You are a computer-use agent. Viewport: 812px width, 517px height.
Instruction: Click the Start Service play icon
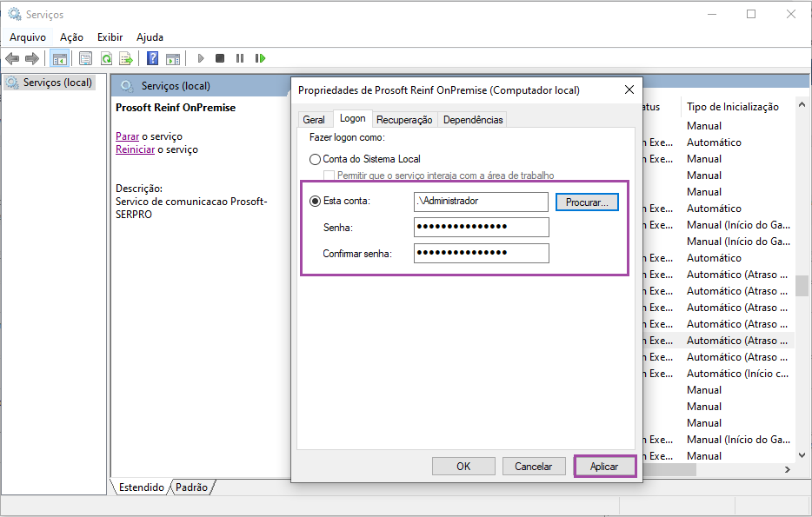[x=201, y=58]
